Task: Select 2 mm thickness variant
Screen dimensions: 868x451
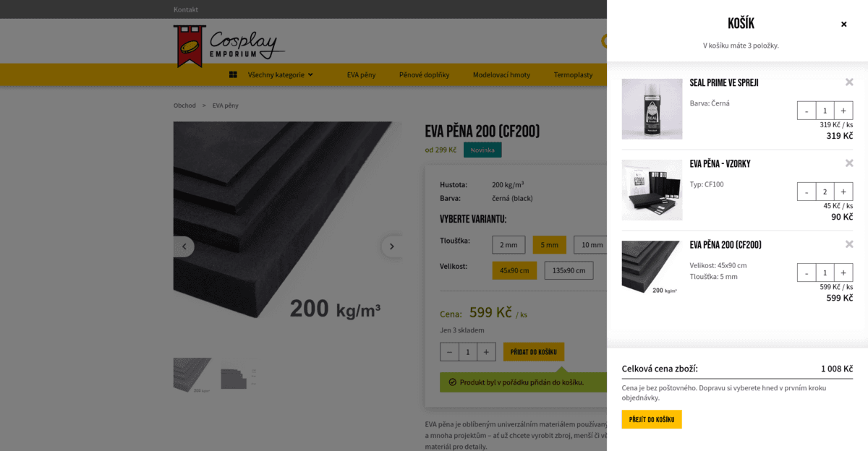Action: [x=509, y=245]
